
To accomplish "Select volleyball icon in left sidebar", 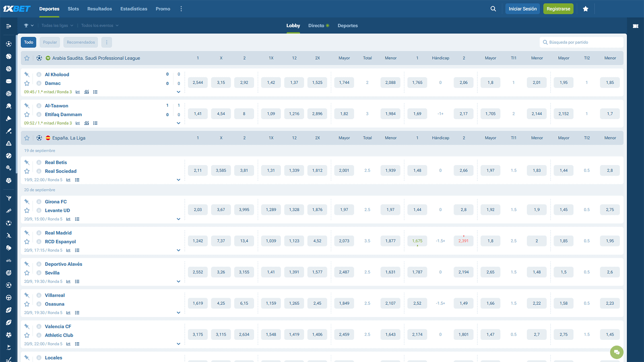I will 8,94.
